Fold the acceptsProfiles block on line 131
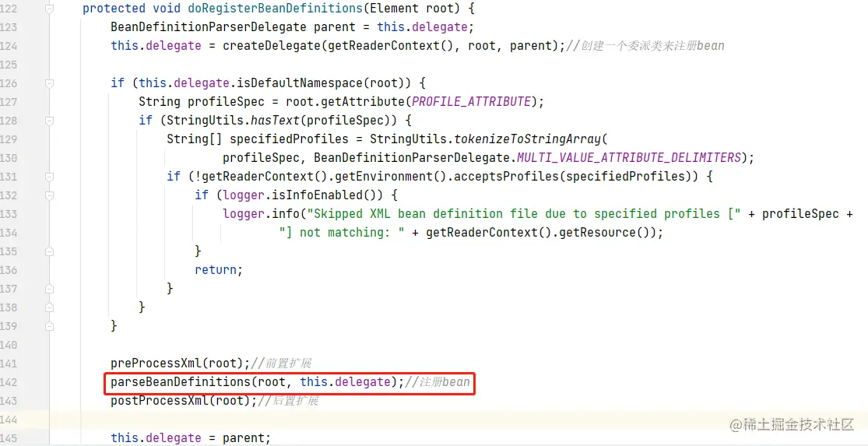868x446 pixels. 50,177
